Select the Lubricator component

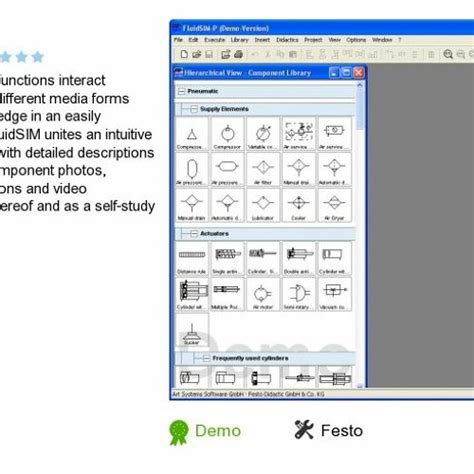(263, 205)
